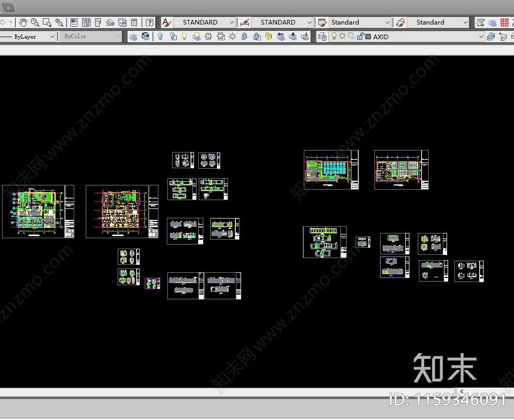Viewport: 514px width, 420px height.
Task: Open the QuickCalc calculator icon
Action: tap(134, 22)
